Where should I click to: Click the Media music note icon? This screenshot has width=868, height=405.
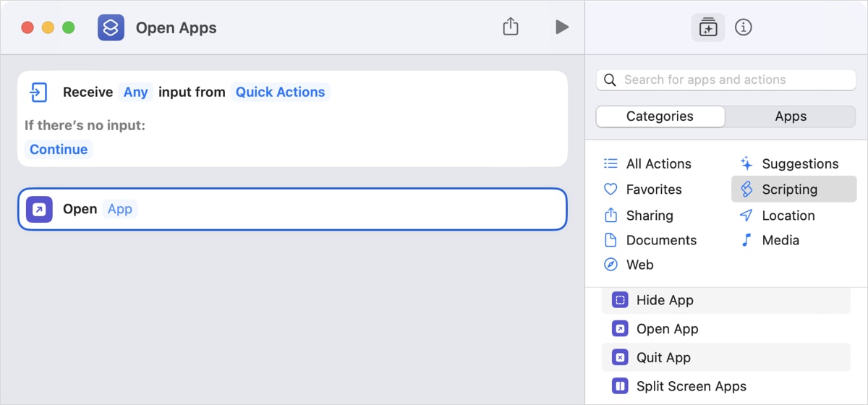[x=746, y=240]
